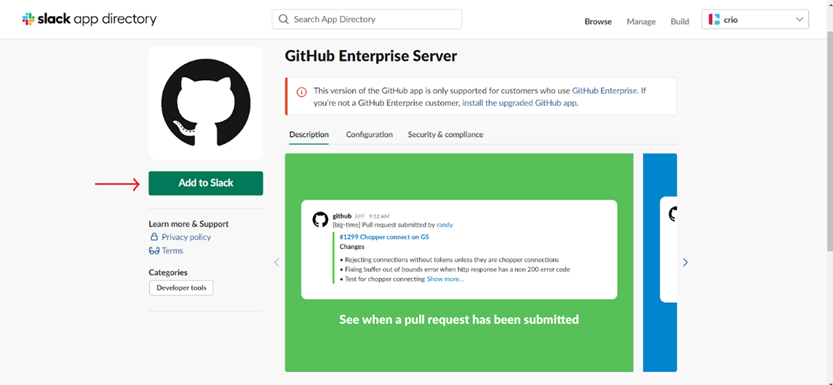Click the red warning info icon
This screenshot has width=833, height=385.
pyautogui.click(x=301, y=91)
